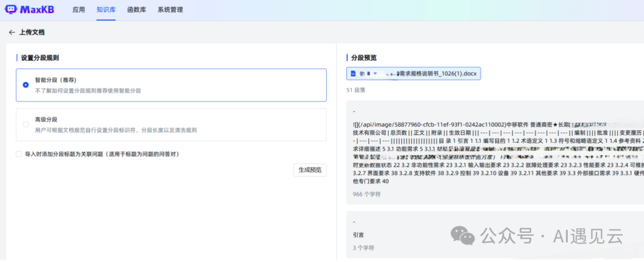
Task: Click the 生成预览 button
Action: pyautogui.click(x=309, y=170)
